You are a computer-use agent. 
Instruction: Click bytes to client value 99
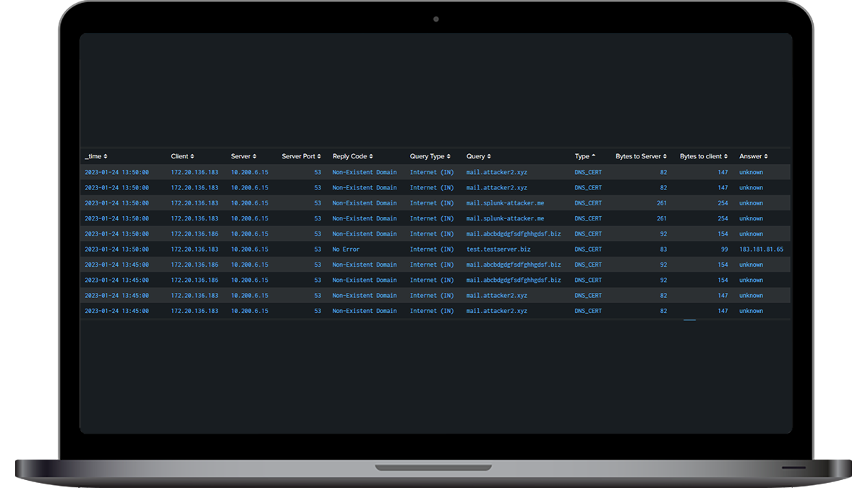pos(723,249)
